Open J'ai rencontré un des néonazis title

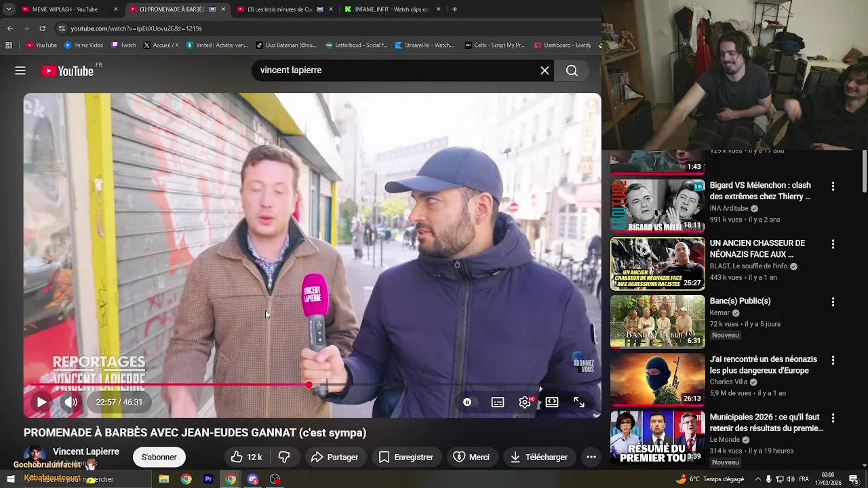(764, 365)
